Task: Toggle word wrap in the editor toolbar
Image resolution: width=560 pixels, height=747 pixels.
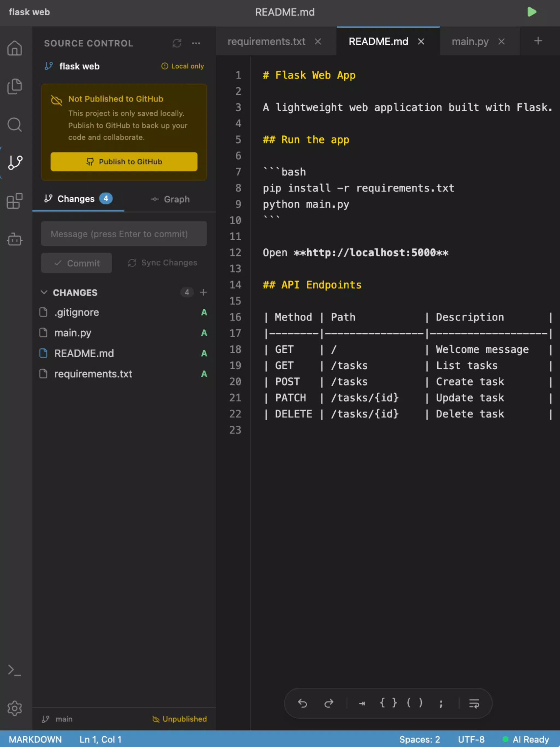Action: click(x=474, y=704)
